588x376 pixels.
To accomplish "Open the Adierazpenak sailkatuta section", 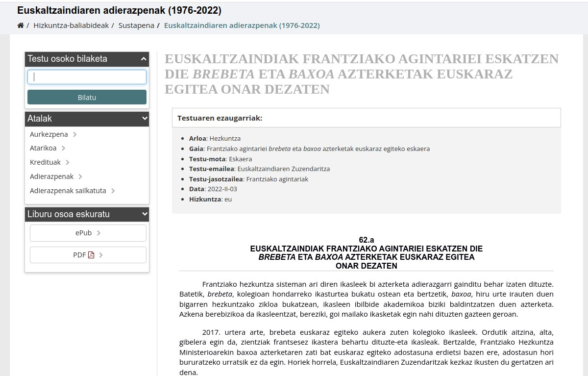I will coord(68,191).
